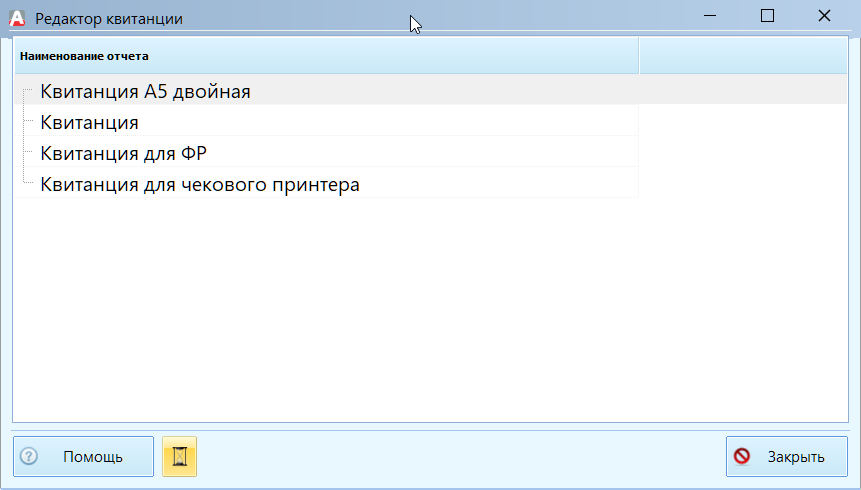Select "Квитанция для чекового принтера" row
Viewport: 861px width, 490px height.
pyautogui.click(x=326, y=184)
